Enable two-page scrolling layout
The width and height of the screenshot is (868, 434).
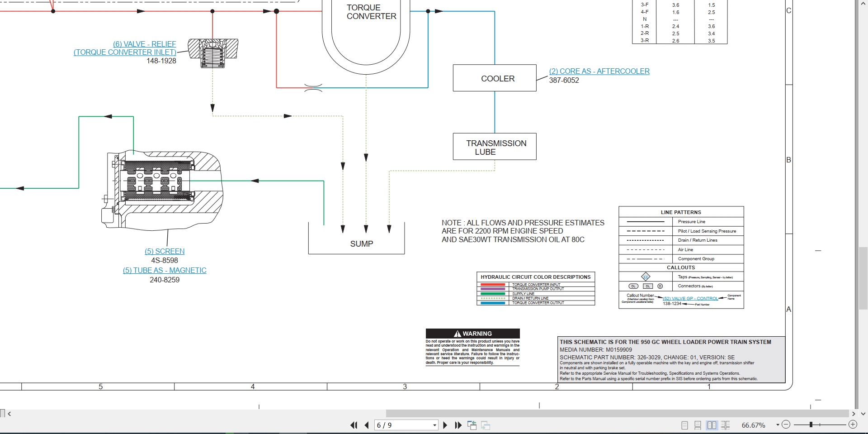[x=726, y=425]
